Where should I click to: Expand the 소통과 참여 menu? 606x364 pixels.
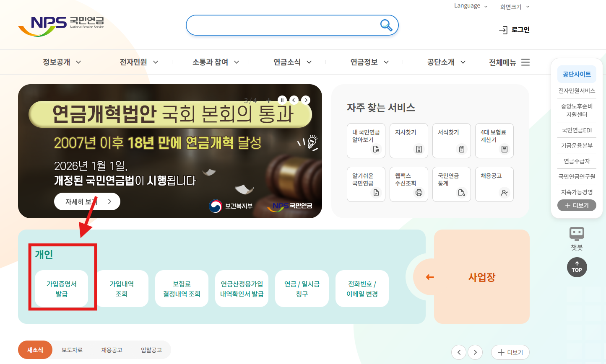pyautogui.click(x=216, y=62)
